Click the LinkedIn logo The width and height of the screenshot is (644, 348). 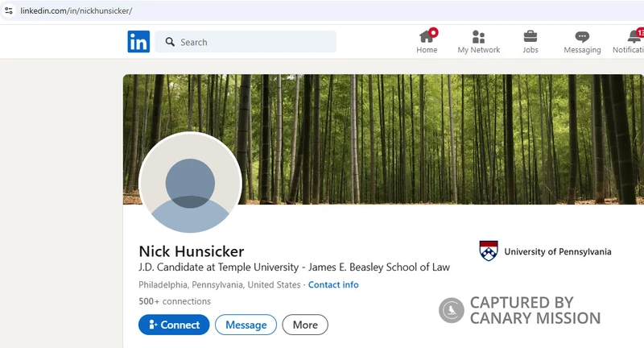pos(138,42)
